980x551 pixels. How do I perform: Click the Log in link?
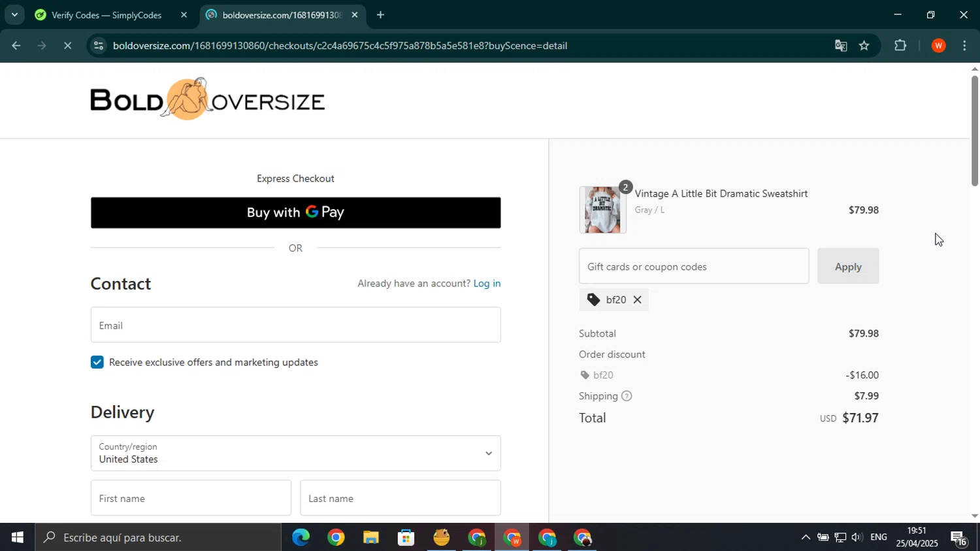(487, 283)
